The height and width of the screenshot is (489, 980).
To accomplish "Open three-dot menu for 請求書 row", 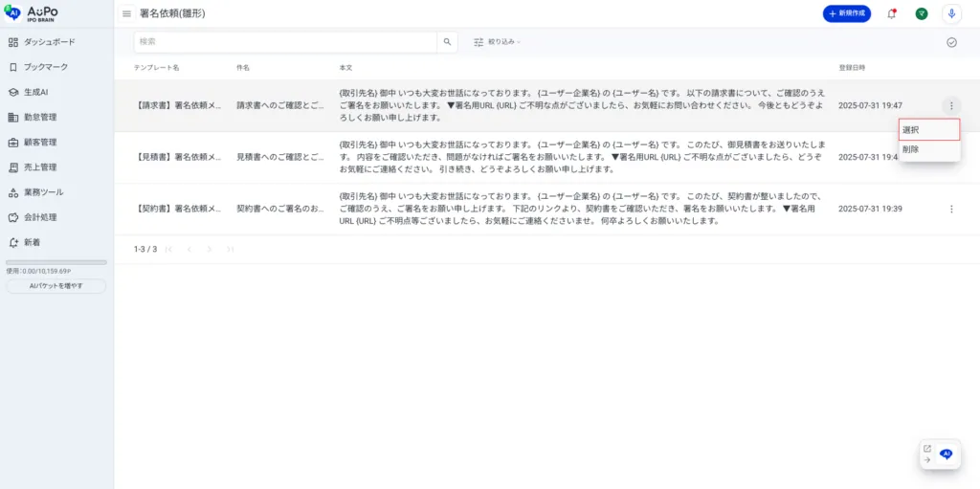I will 951,105.
